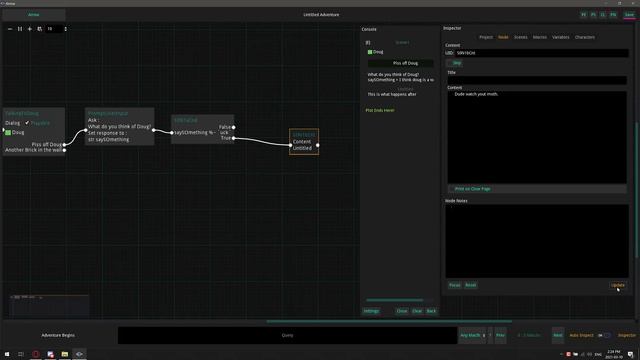
Task: Open the red circle taskbar app
Action: [x=36, y=354]
